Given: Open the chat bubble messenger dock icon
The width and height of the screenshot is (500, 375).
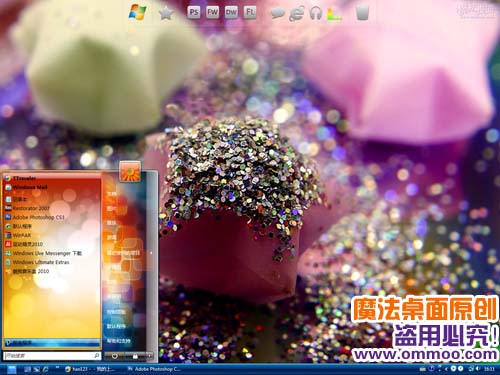Looking at the screenshot, I should (x=278, y=13).
